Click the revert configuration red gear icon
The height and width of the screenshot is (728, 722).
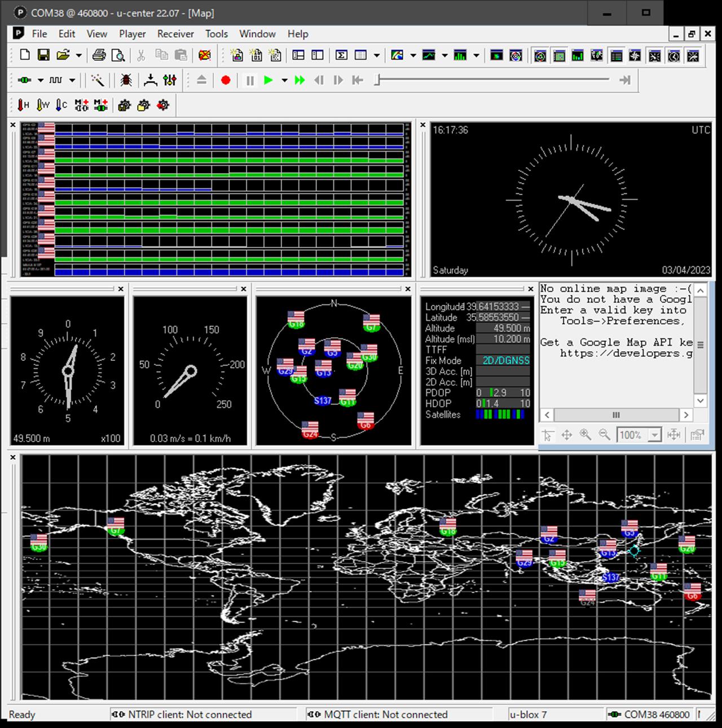[163, 105]
